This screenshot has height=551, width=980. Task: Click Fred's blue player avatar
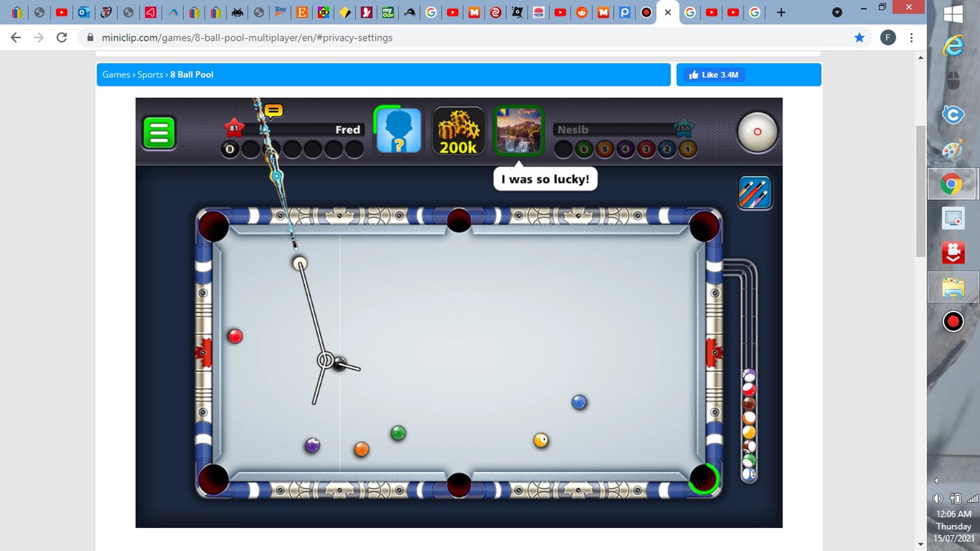(x=397, y=131)
